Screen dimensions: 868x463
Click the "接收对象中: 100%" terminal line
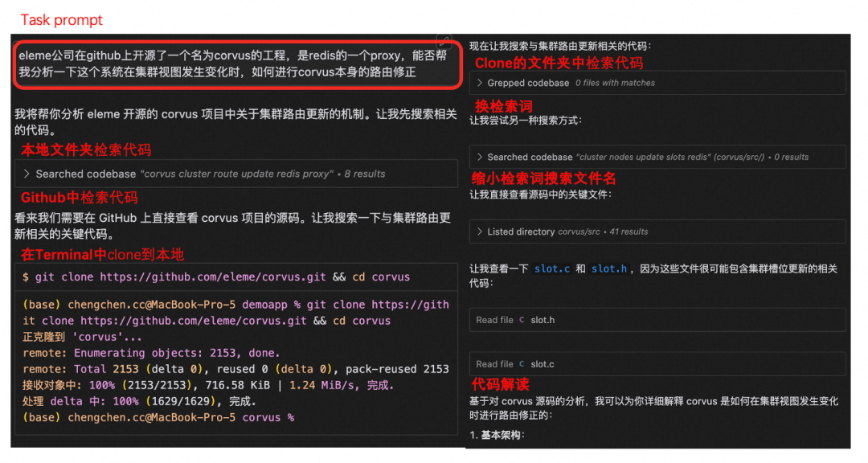click(208, 385)
